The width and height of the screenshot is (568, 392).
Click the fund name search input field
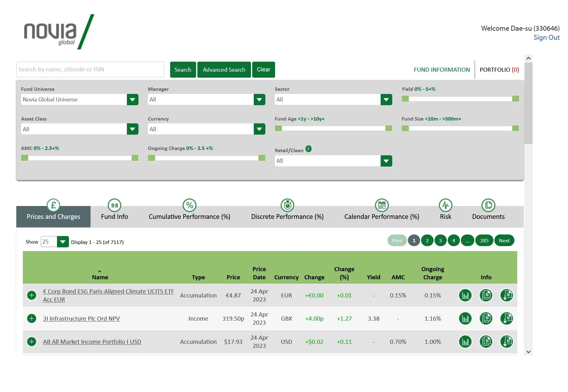click(x=90, y=70)
